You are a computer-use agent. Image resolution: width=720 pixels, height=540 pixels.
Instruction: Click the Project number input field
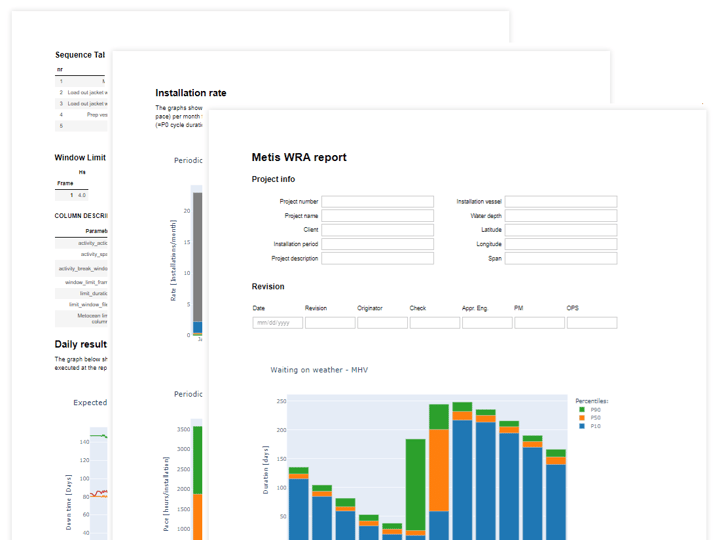377,202
